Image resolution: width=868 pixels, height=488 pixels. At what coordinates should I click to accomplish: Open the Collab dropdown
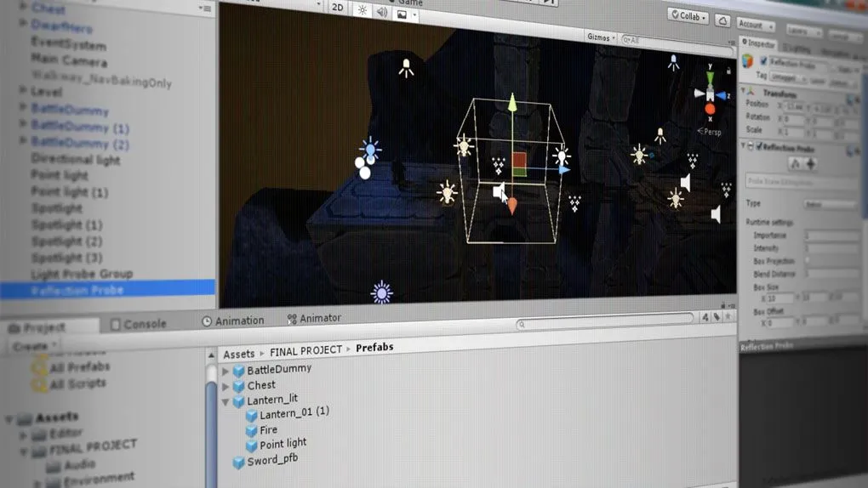tap(688, 16)
